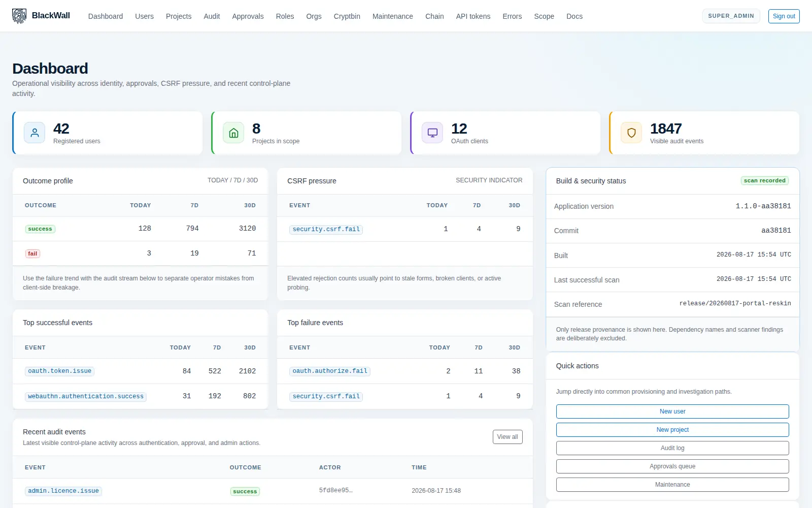The image size is (812, 508).
Task: Open the Audit nav item
Action: tap(212, 16)
